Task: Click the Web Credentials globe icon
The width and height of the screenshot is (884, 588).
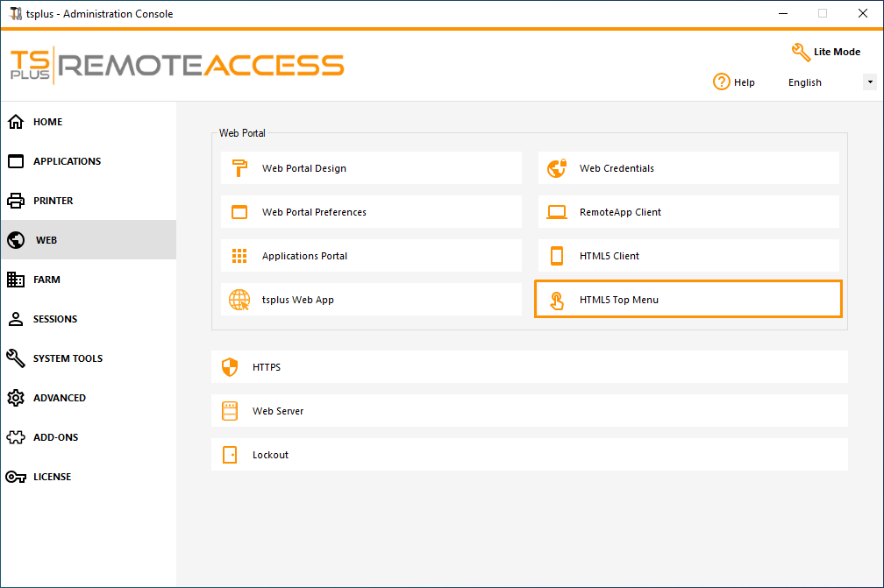Action: pos(557,167)
